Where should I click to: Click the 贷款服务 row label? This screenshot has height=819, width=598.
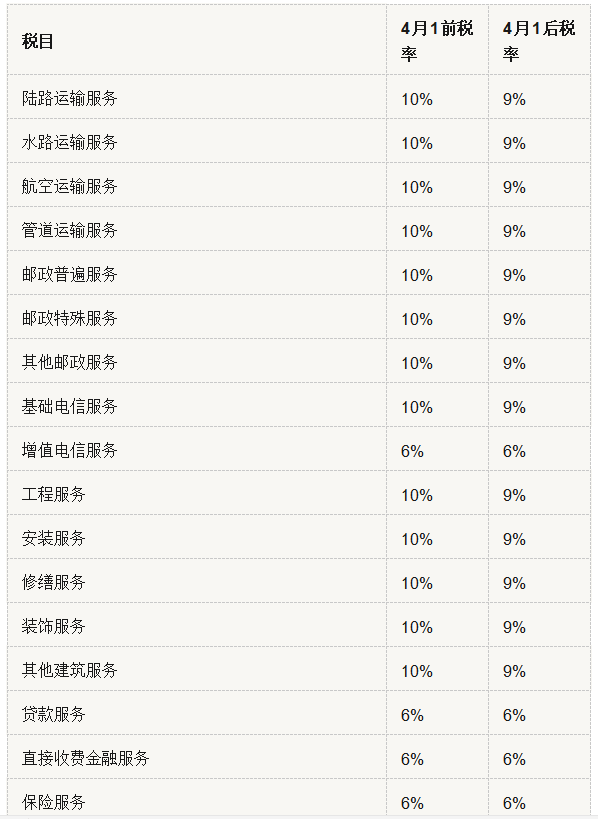tap(53, 714)
